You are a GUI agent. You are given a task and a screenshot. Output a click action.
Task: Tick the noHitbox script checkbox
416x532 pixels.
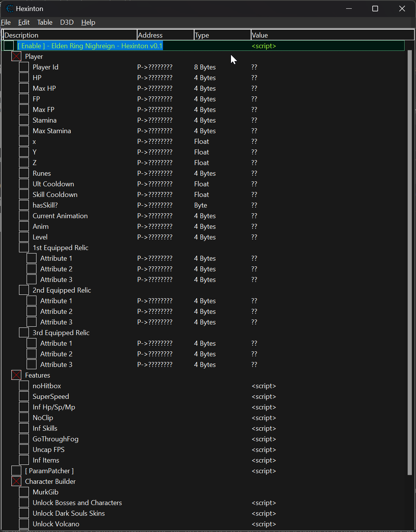coord(24,386)
